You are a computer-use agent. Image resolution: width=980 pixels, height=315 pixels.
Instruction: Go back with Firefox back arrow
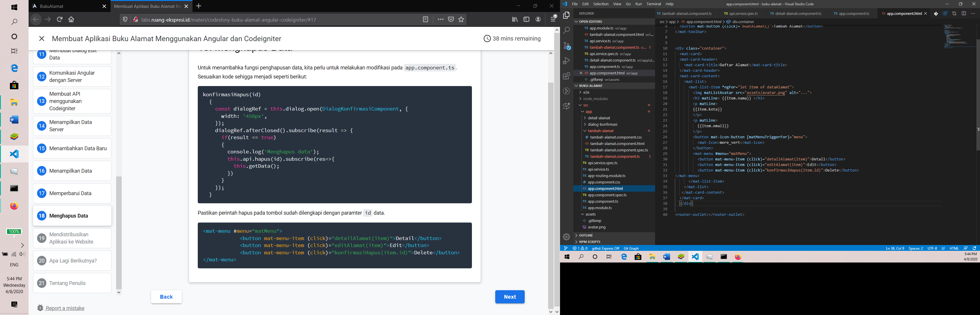pos(36,20)
